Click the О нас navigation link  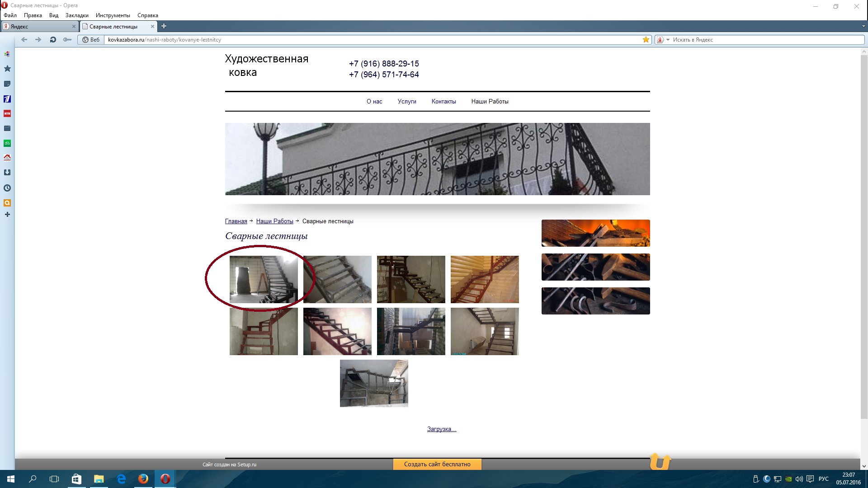pyautogui.click(x=374, y=102)
